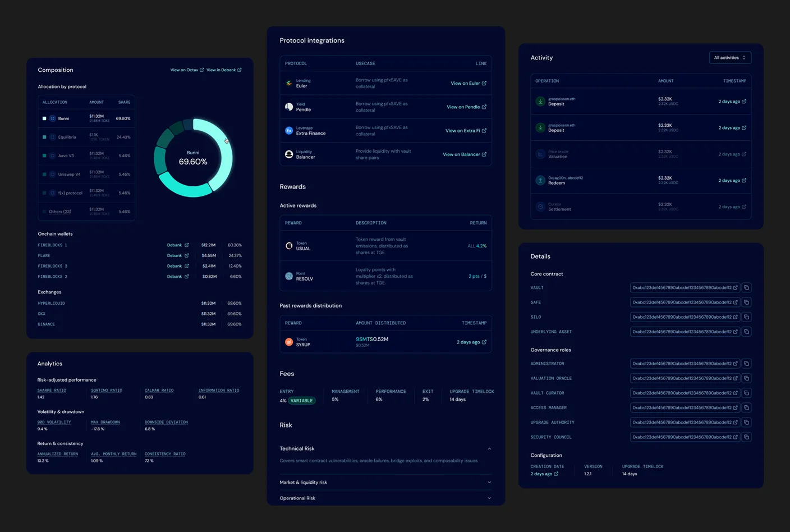Click the ANNUALIZED RETURN metric label
The width and height of the screenshot is (790, 532).
click(58, 454)
